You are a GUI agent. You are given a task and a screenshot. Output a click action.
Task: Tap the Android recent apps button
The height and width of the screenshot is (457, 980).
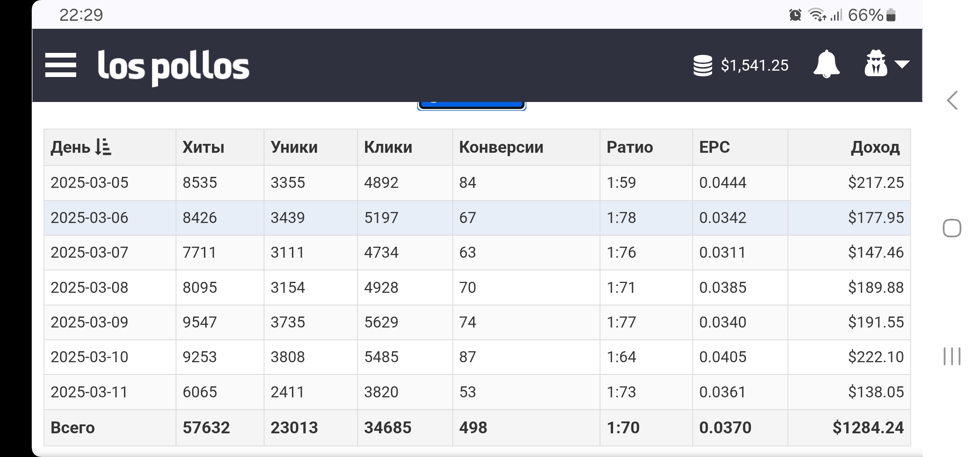(952, 356)
